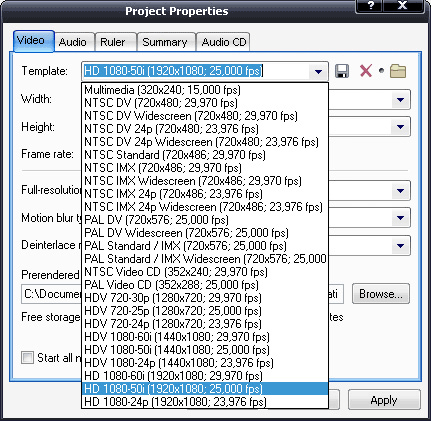
Task: Open the Width dropdown arrow
Action: point(400,99)
